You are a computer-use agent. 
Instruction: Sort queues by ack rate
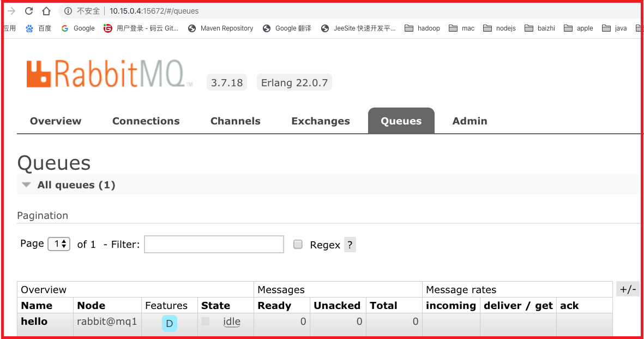(569, 305)
